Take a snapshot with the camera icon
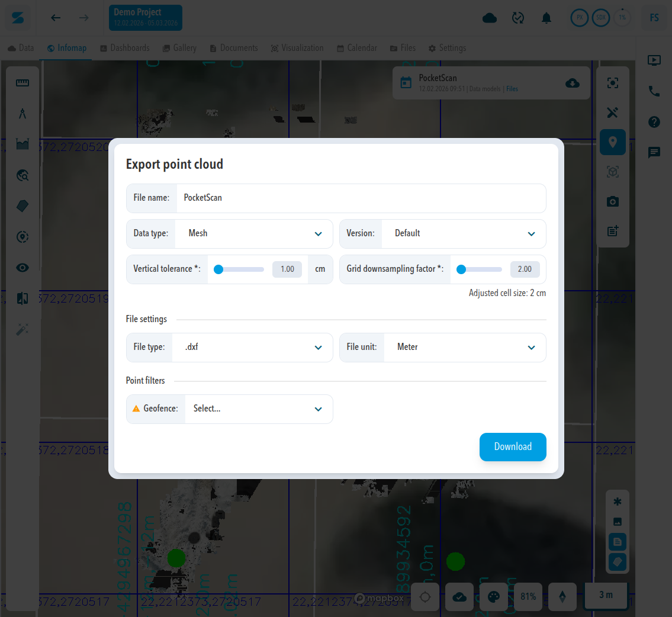672x617 pixels. 613,201
